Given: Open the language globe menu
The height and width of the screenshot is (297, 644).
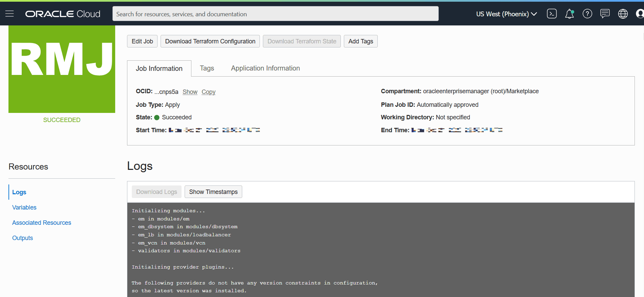Looking at the screenshot, I should (x=623, y=14).
